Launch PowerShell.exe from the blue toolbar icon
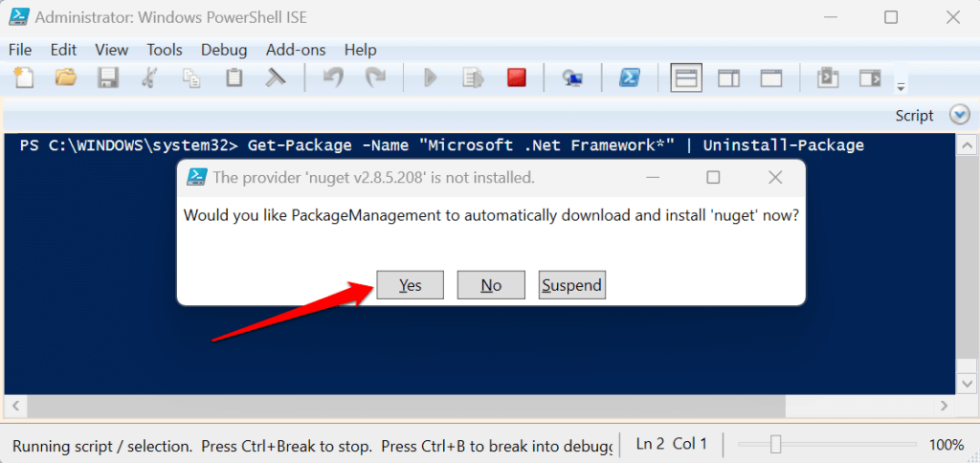980x463 pixels. click(x=629, y=78)
